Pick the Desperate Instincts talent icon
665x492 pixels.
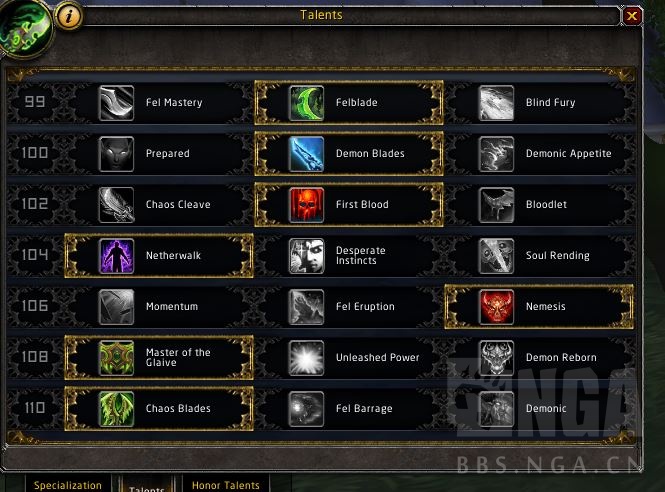point(306,256)
